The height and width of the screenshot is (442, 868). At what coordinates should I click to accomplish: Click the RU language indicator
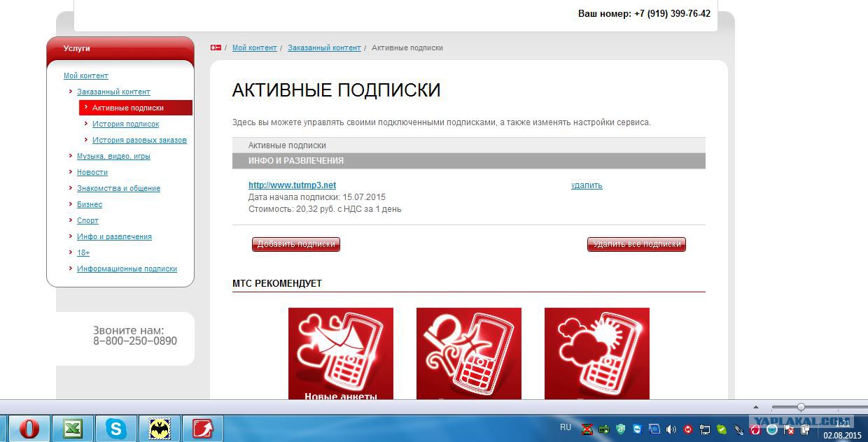pyautogui.click(x=566, y=427)
